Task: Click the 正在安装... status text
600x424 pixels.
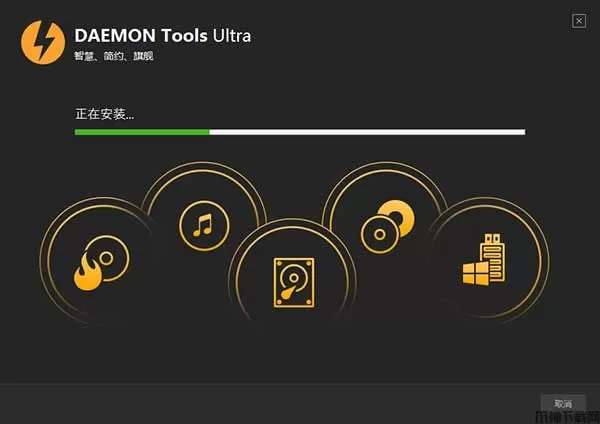Action: pyautogui.click(x=104, y=114)
